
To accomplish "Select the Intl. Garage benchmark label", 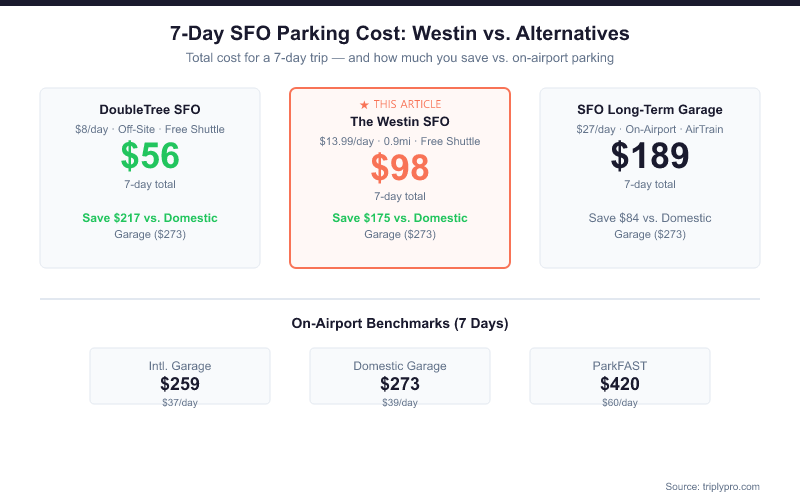I will tap(180, 366).
